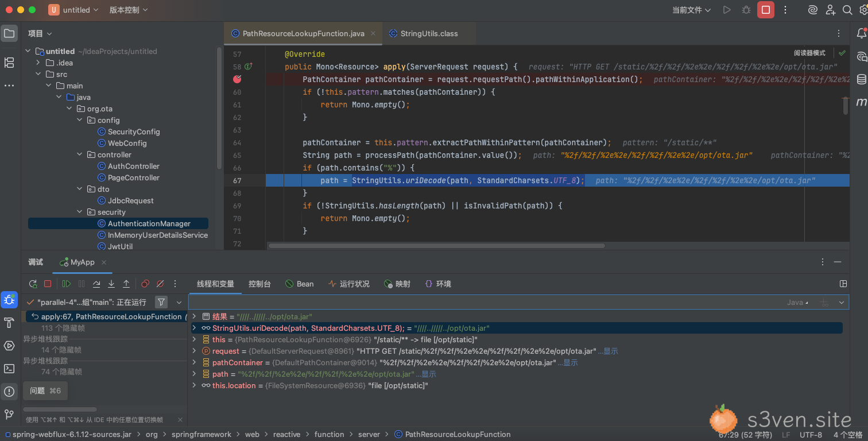Toggle mute breakpoints

(x=160, y=284)
